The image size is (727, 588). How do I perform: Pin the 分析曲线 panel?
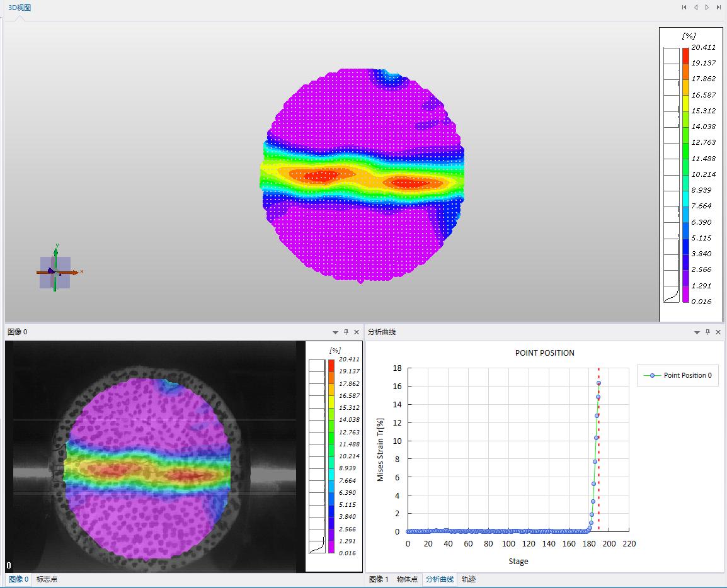click(x=707, y=332)
